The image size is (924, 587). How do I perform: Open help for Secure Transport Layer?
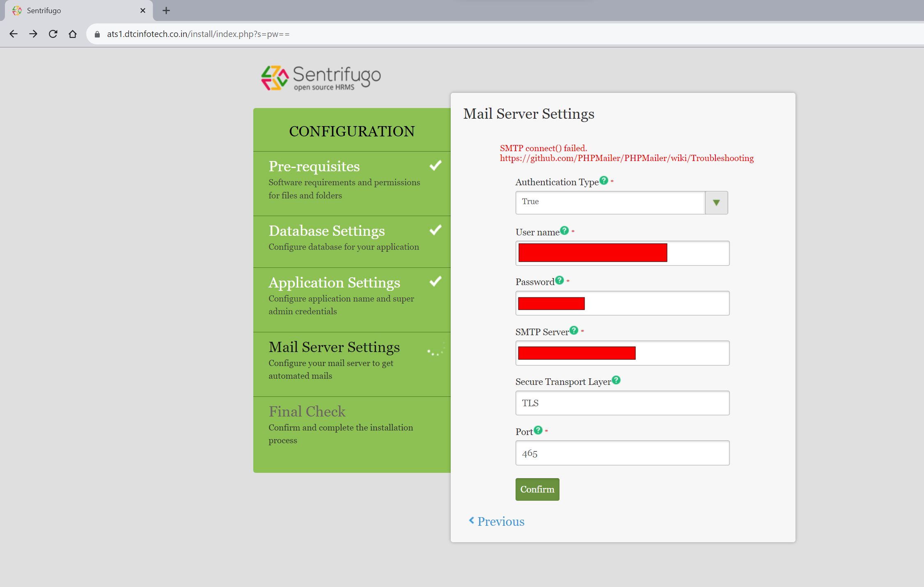click(x=616, y=380)
